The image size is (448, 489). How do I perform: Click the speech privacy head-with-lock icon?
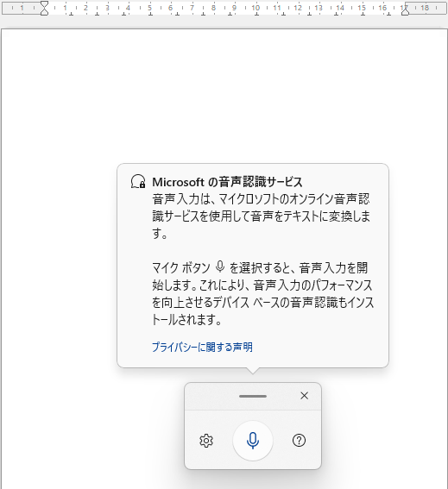pos(138,181)
